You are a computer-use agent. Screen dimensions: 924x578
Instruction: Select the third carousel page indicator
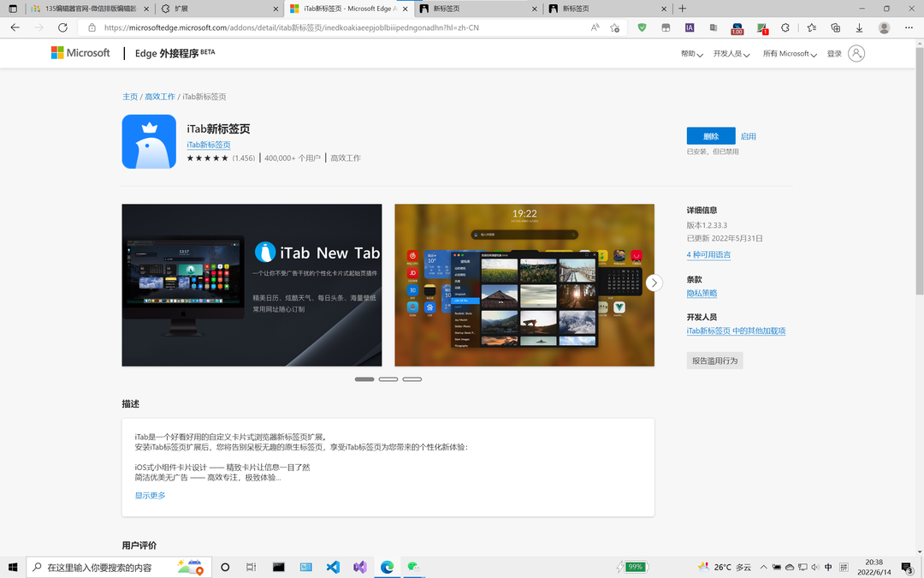(412, 379)
